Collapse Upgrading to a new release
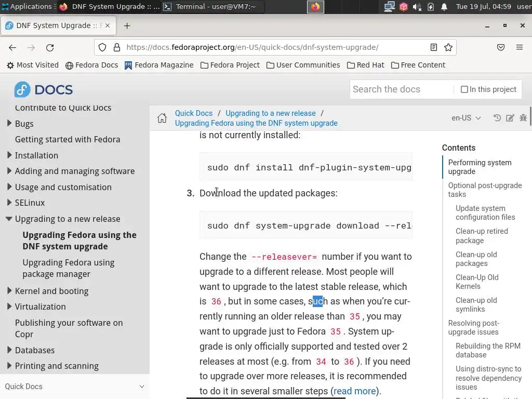The image size is (532, 399). click(9, 219)
